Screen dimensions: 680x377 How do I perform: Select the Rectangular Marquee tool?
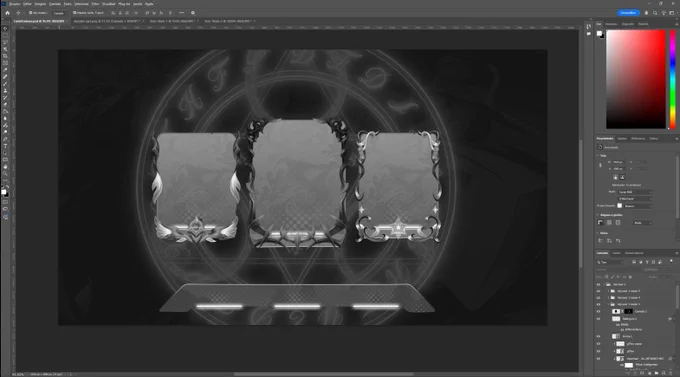(5, 35)
